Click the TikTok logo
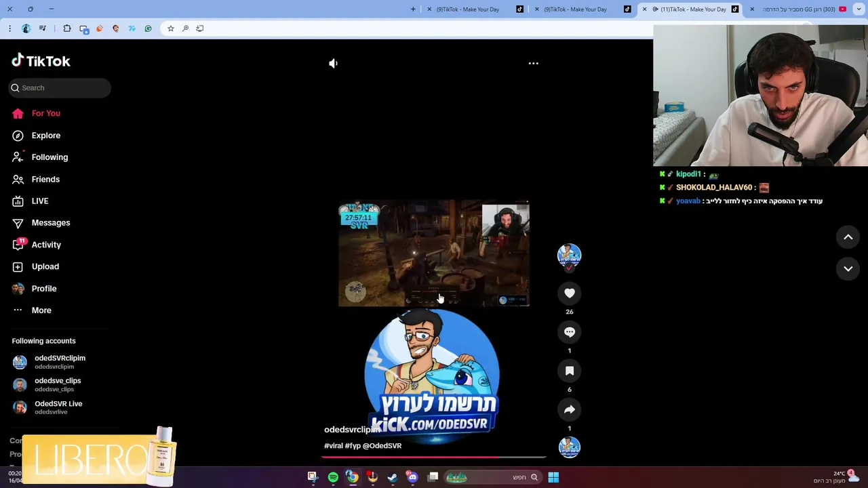Viewport: 868px width, 488px height. click(x=41, y=61)
